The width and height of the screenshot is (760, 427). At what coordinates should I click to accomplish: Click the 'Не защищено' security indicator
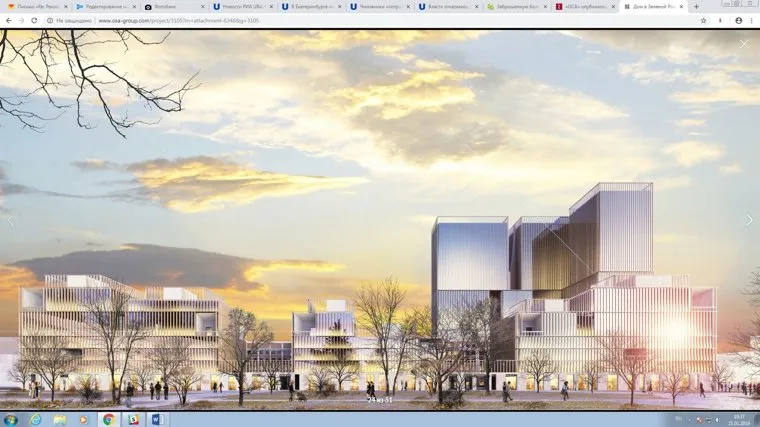coord(70,20)
